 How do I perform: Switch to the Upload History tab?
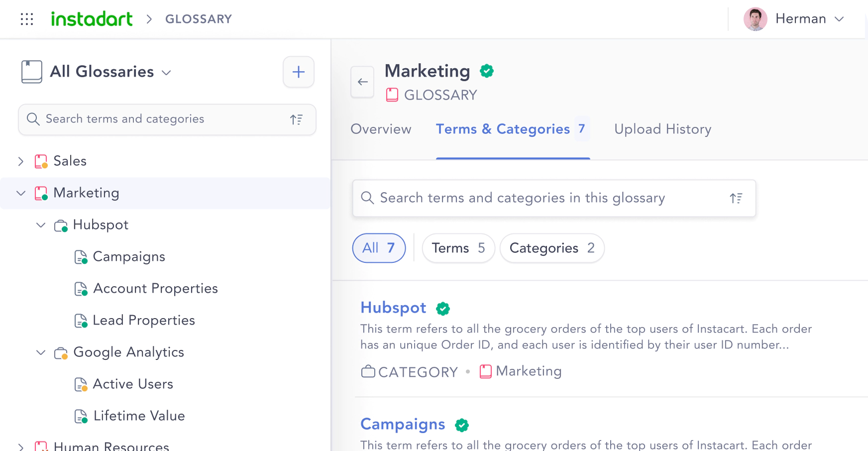(x=662, y=129)
